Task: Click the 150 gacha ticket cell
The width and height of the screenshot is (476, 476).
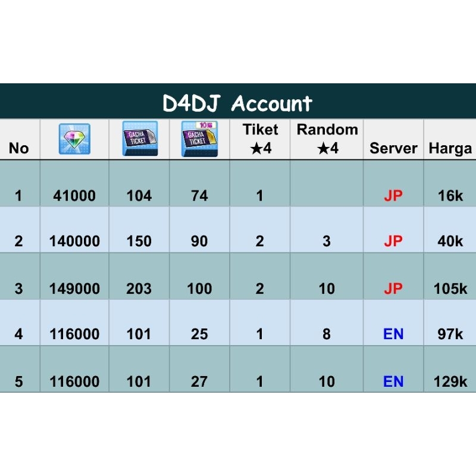Action: [139, 242]
